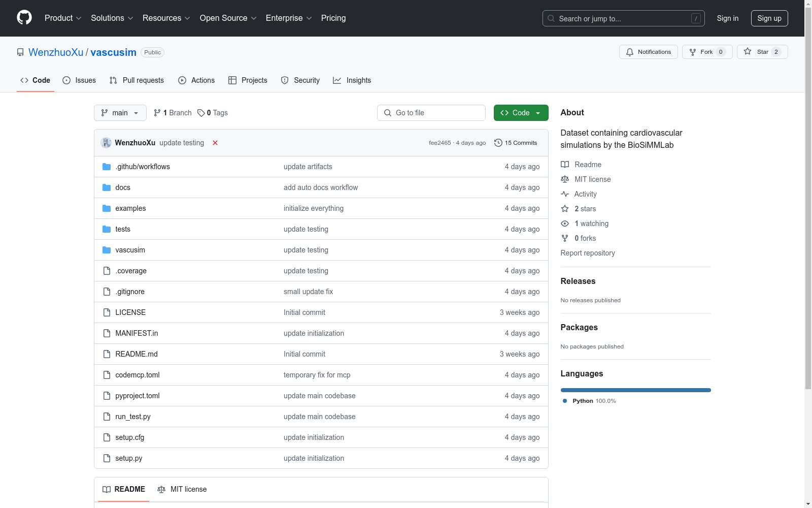Image resolution: width=812 pixels, height=508 pixels.
Task: Fork the vascusim repository
Action: 707,52
